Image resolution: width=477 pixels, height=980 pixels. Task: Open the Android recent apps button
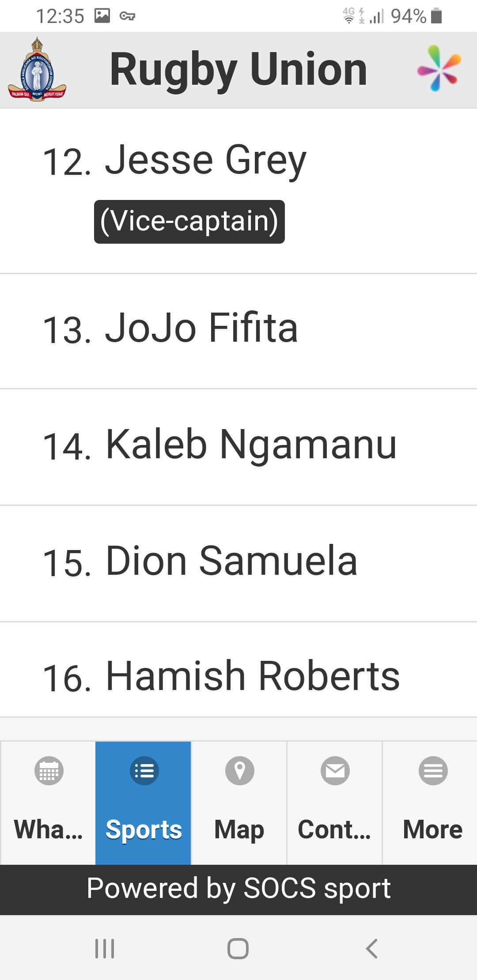tap(105, 948)
